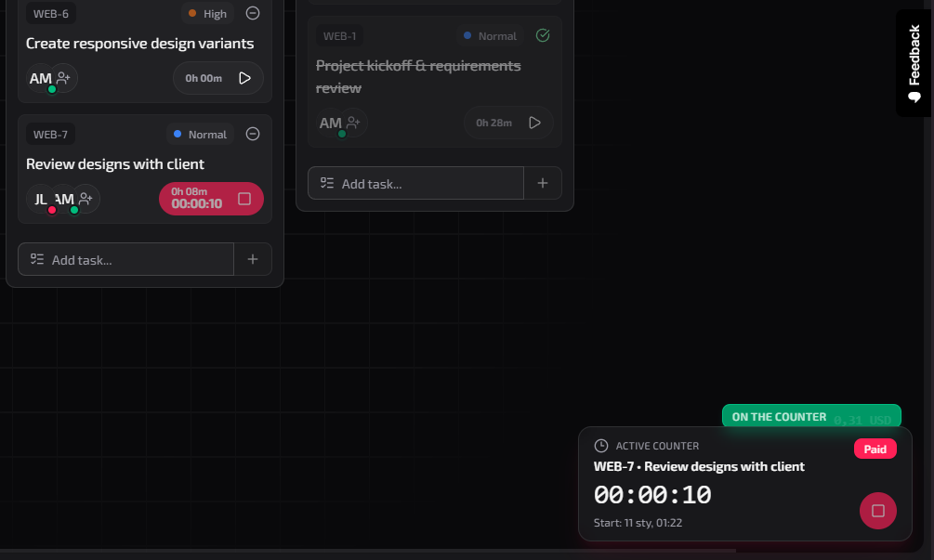This screenshot has height=560, width=934.
Task: Toggle the status circle of the WEB-7 task
Action: [x=253, y=134]
